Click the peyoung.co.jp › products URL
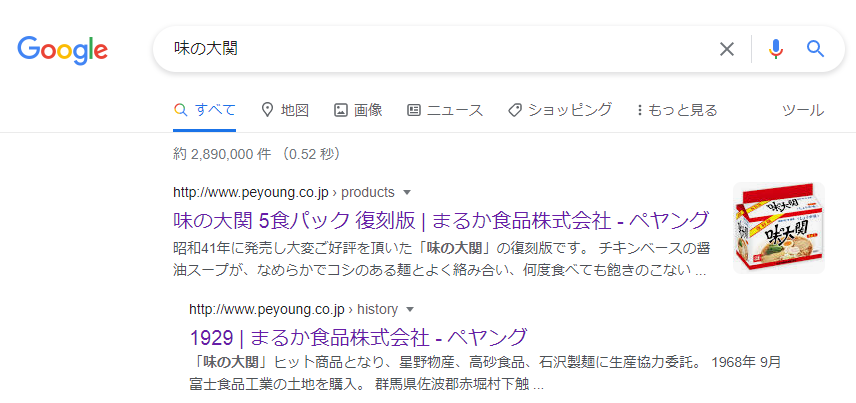 [283, 192]
